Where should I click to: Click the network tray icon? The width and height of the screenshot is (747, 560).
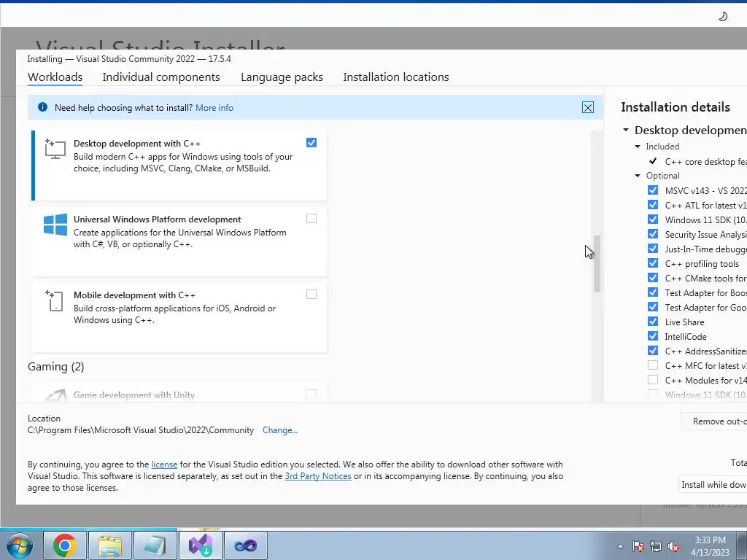point(656,546)
